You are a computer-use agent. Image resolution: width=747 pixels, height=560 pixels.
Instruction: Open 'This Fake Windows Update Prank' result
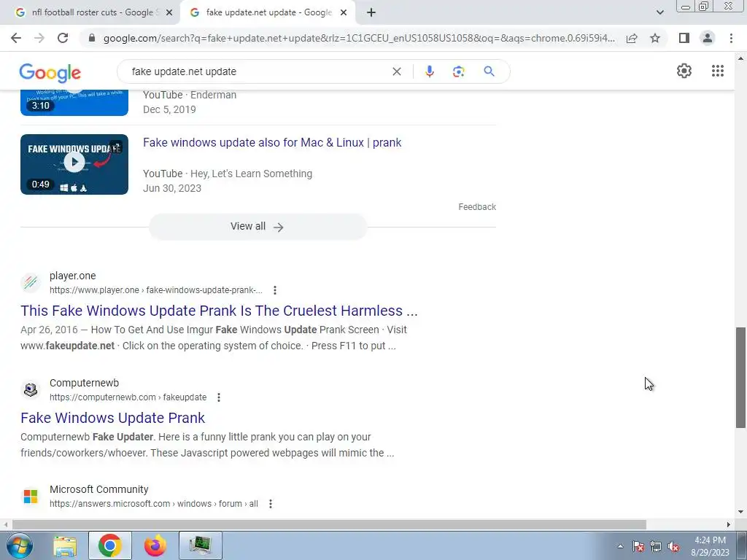point(219,311)
